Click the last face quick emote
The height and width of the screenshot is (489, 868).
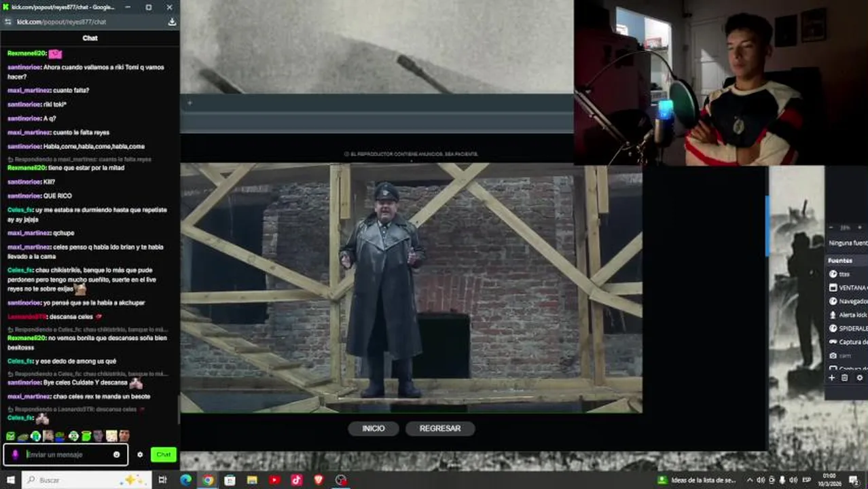[x=124, y=436]
